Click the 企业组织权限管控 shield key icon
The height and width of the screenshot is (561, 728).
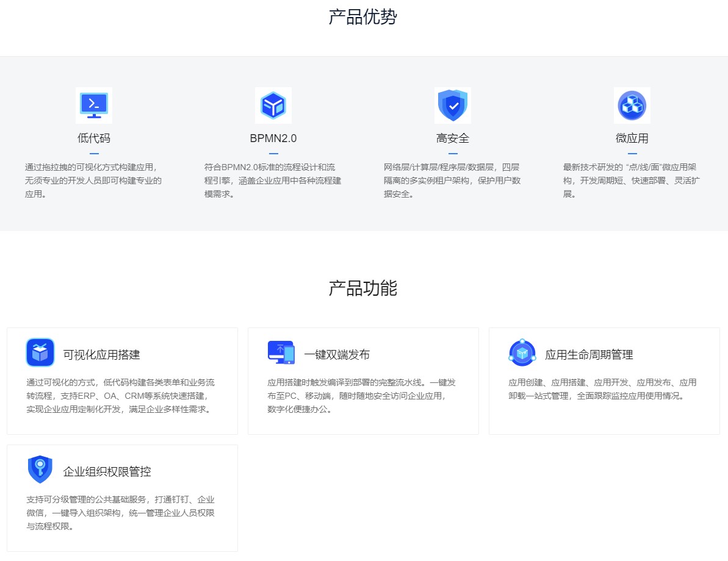40,470
